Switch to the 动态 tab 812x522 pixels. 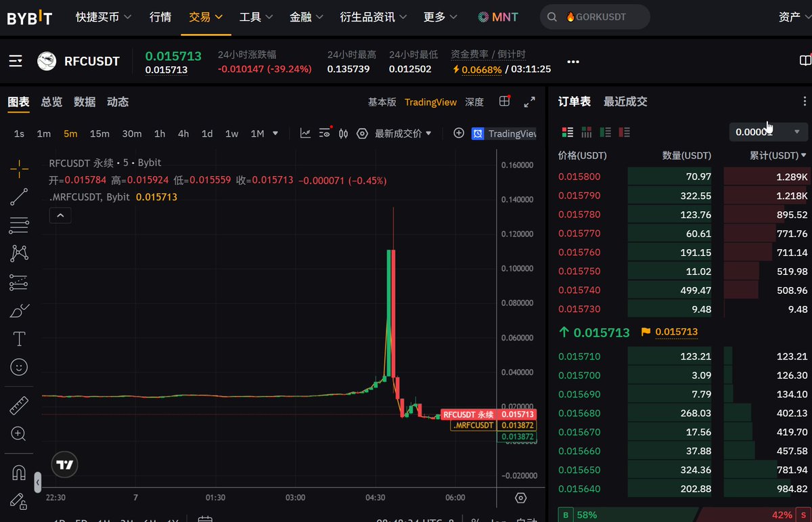[x=118, y=102]
